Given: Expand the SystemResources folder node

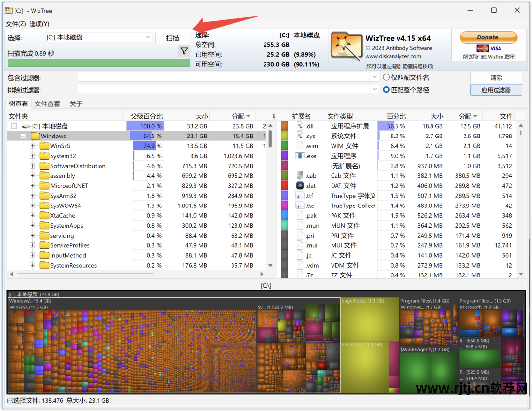Looking at the screenshot, I should (32, 265).
